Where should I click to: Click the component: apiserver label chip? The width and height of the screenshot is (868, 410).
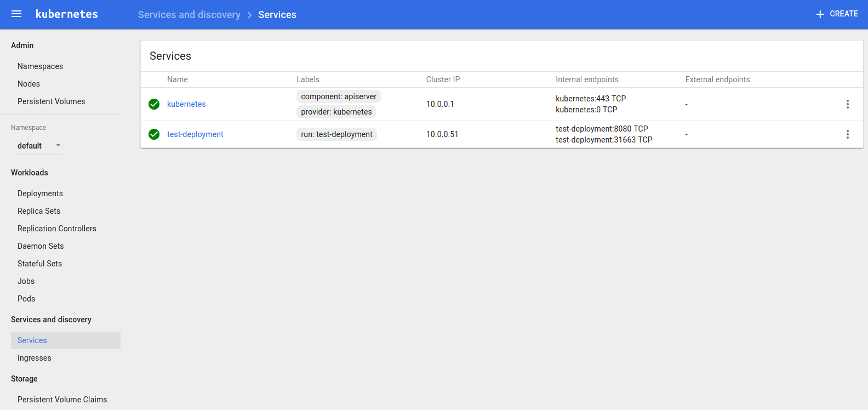click(339, 96)
